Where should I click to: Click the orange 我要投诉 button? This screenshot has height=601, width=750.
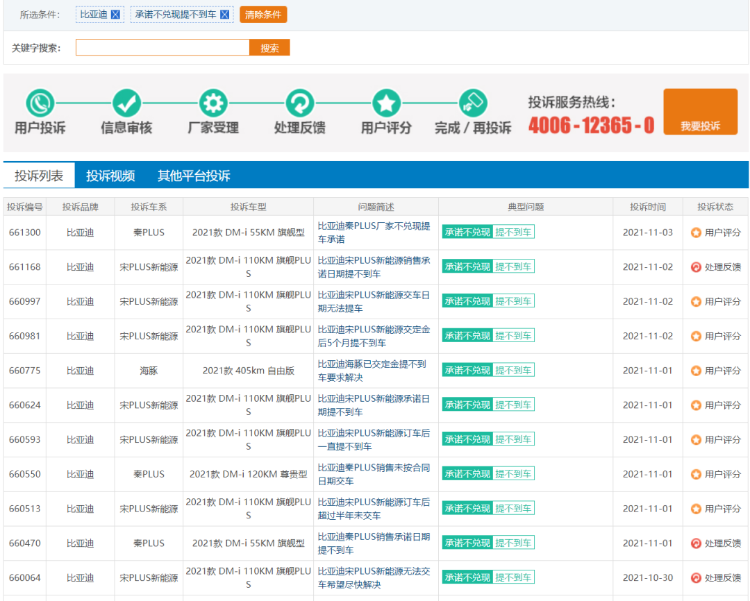tap(700, 112)
